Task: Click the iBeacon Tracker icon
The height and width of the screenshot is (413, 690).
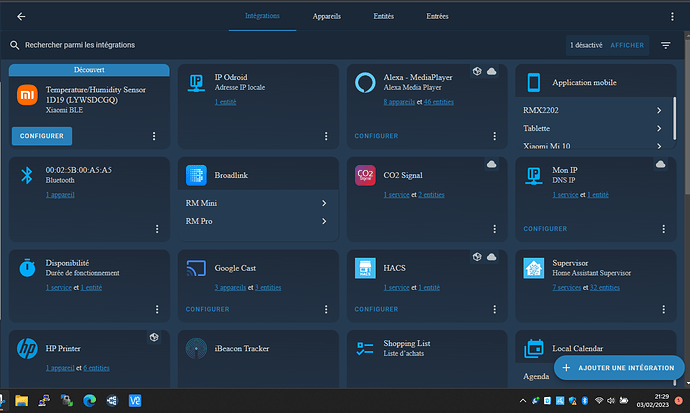Action: click(196, 348)
